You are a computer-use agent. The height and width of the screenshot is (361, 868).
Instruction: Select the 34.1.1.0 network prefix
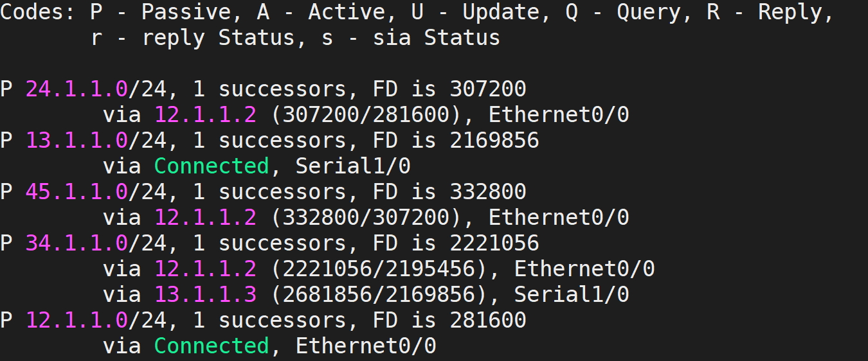point(77,243)
